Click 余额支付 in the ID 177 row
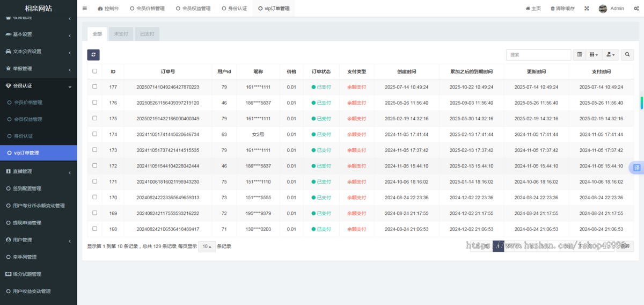Viewport: 644px width, 305px height. click(356, 87)
